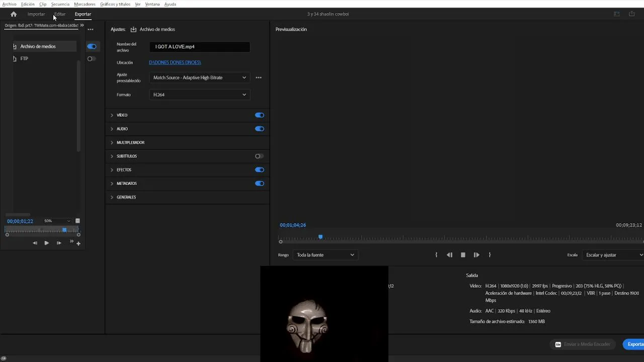Click the export preview playhead marker
644x362 pixels.
320,237
